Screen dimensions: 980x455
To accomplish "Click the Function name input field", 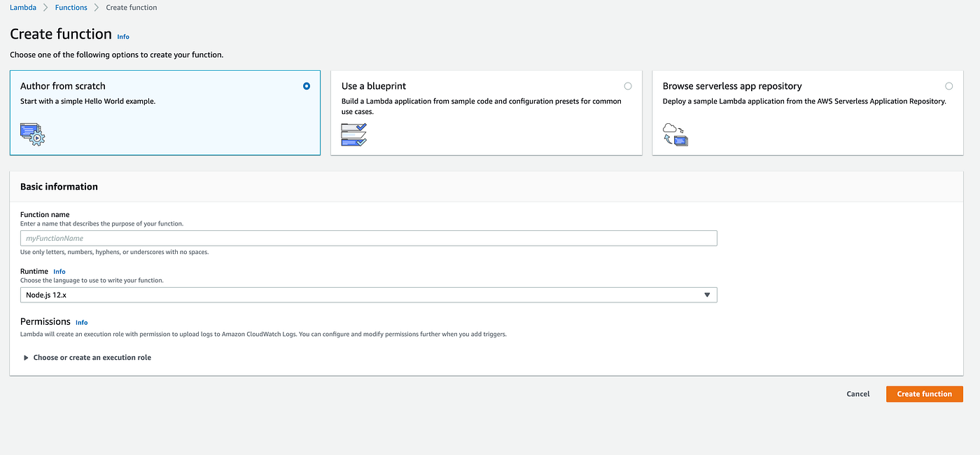I will tap(369, 238).
